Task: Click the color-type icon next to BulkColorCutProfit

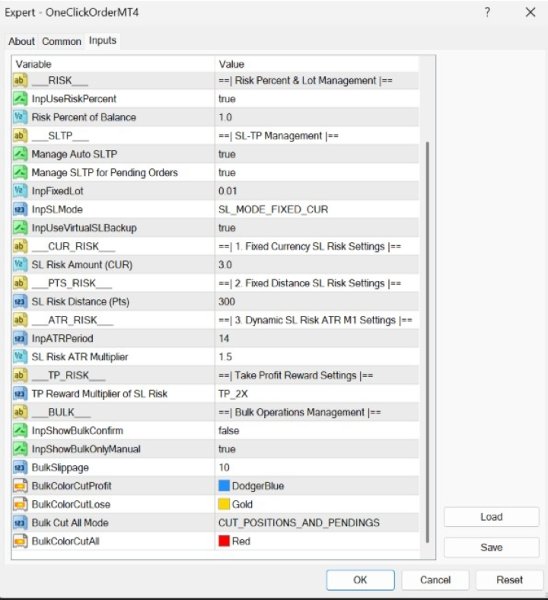Action: 20,486
